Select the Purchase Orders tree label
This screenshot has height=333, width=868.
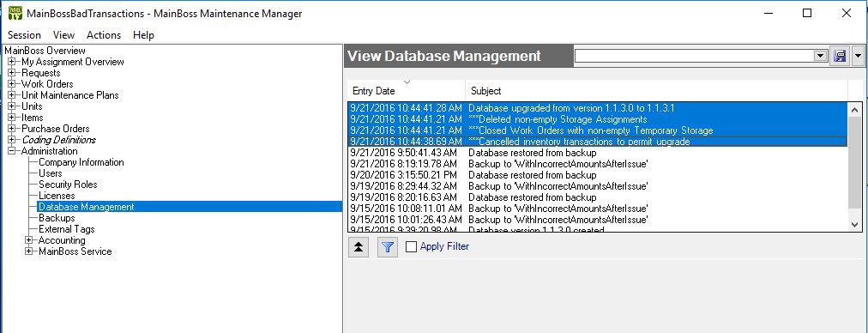(56, 129)
